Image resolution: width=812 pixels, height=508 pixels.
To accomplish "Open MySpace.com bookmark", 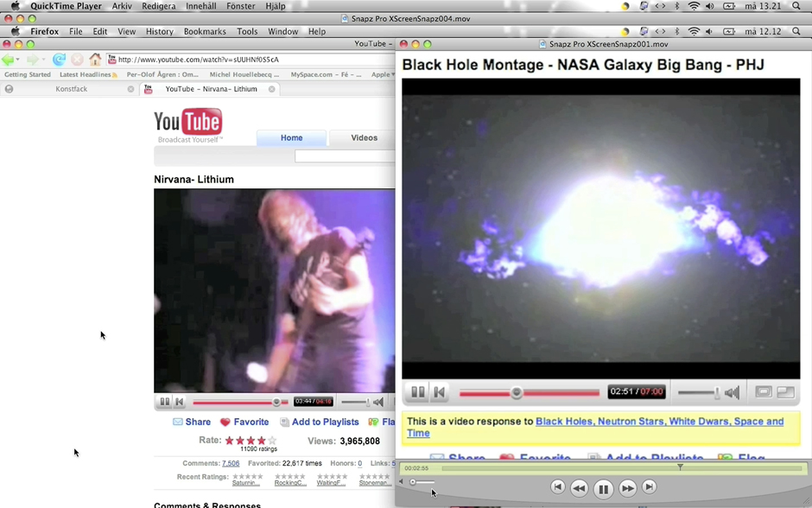I will click(x=326, y=74).
